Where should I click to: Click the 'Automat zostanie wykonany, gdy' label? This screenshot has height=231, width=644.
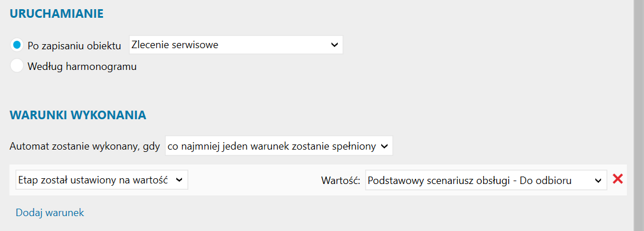pyautogui.click(x=85, y=146)
